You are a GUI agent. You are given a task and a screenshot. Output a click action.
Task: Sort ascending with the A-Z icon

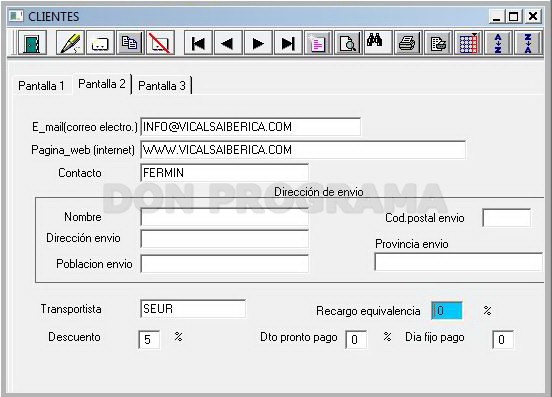498,43
